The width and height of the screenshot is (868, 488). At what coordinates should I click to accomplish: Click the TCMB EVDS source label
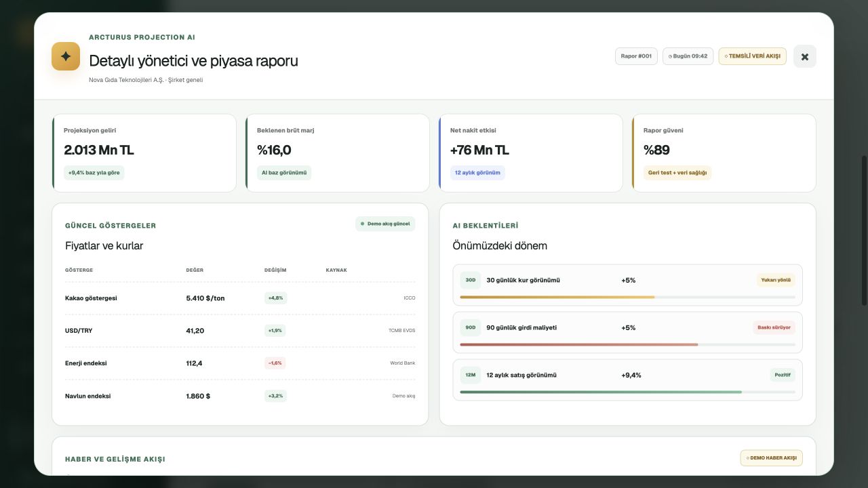(401, 331)
